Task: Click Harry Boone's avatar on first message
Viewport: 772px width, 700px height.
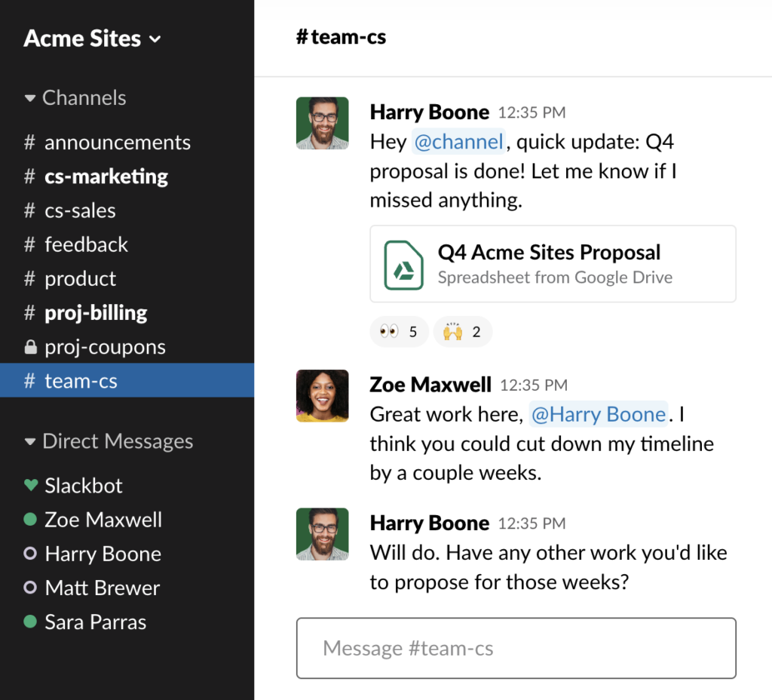Action: tap(323, 123)
